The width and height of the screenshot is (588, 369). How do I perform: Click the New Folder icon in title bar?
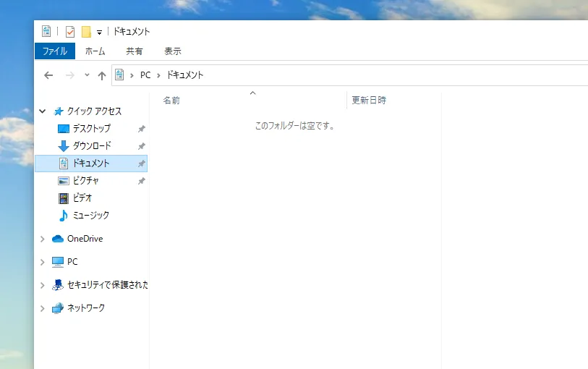point(86,31)
